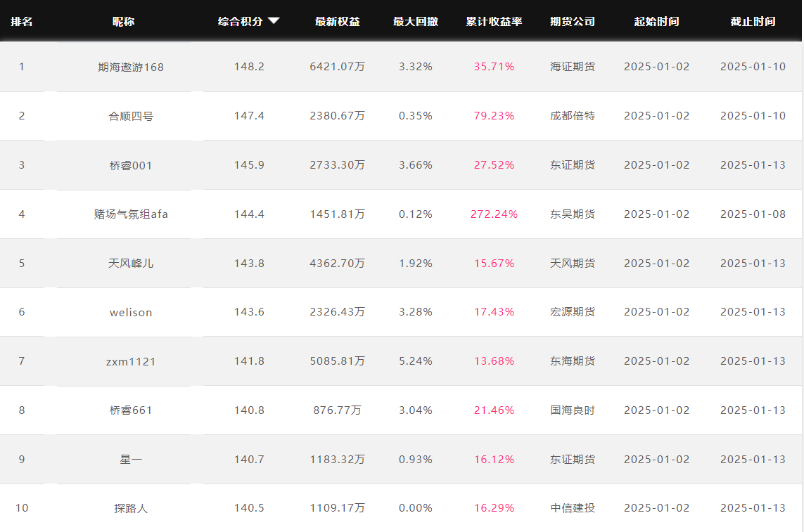Click return rate 16.12%
The image size is (804, 532).
pyautogui.click(x=494, y=460)
